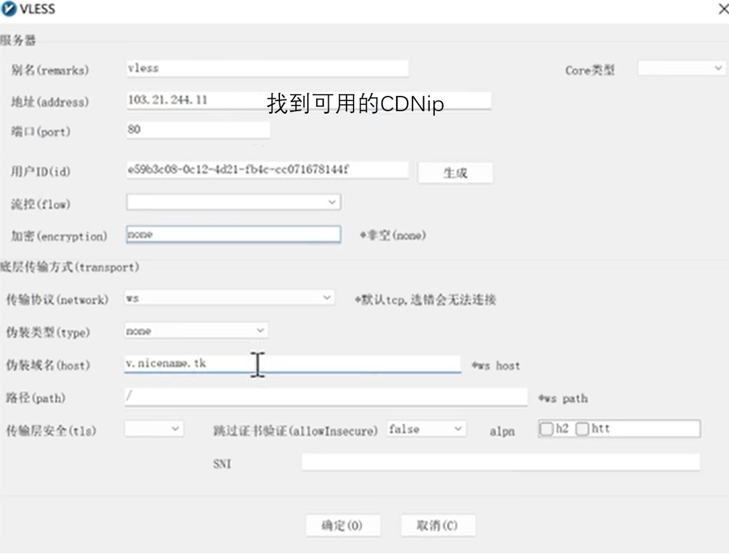Expand the flow (流控) dropdown
This screenshot has width=729, height=560.
point(233,202)
